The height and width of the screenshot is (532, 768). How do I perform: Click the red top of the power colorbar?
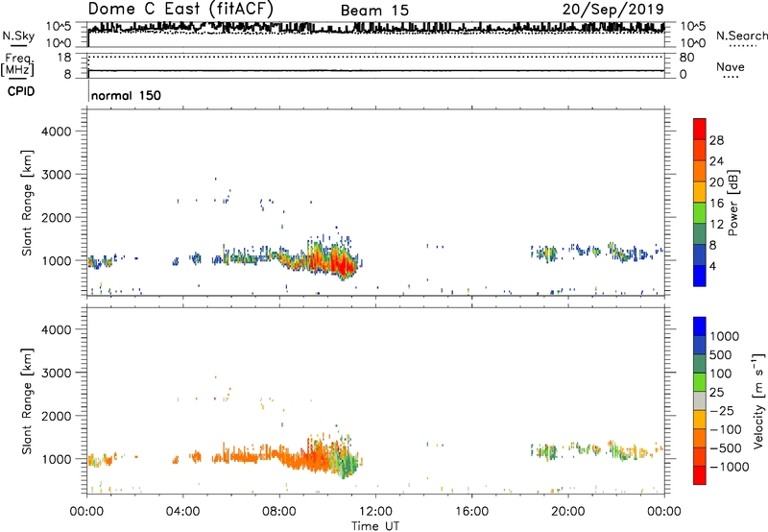click(700, 129)
